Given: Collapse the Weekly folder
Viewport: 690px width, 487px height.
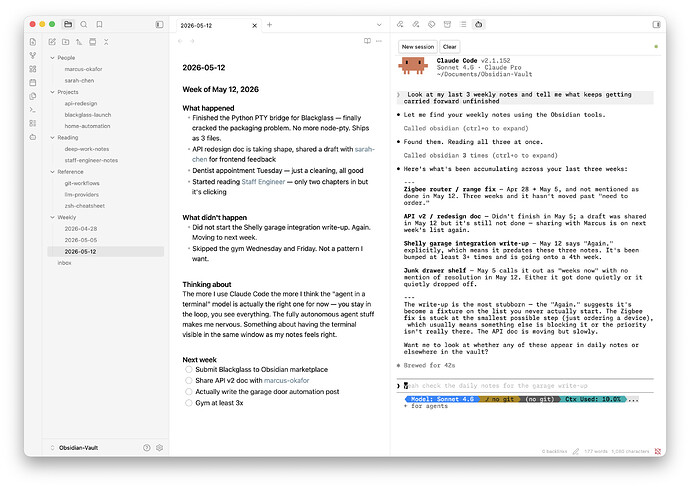Looking at the screenshot, I should tap(52, 217).
